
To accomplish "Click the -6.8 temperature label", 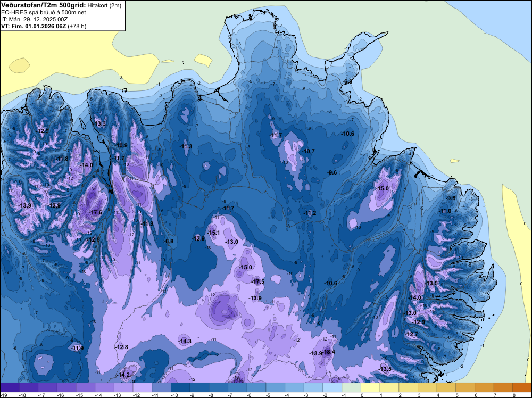I will coord(169,241).
